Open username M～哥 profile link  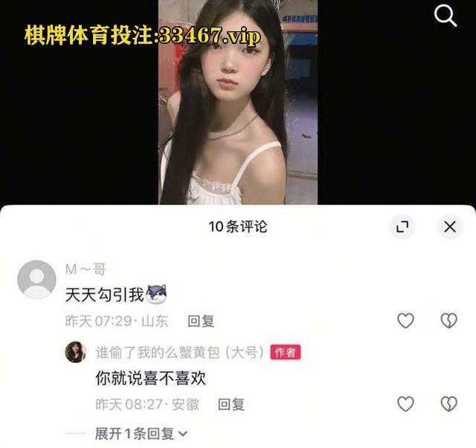86,269
